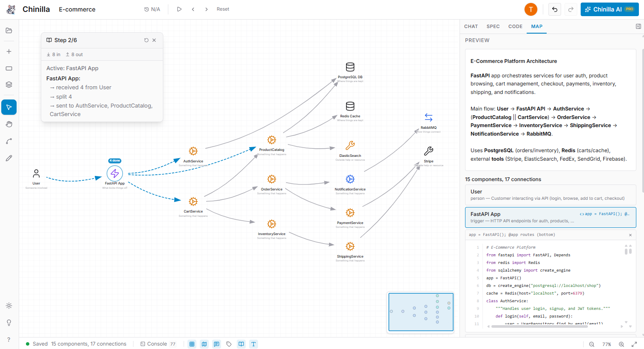Collapse the right panel with the sidebar toggle
Screen dimensions: 644x349
pos(638,26)
